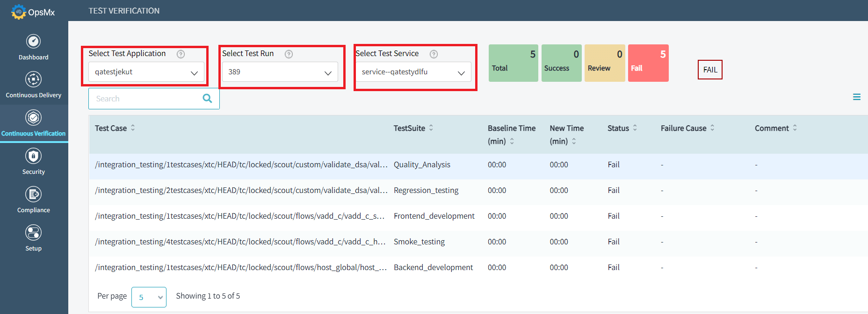This screenshot has width=868, height=314.
Task: Sort by TestSuite column arrows
Action: (431, 128)
